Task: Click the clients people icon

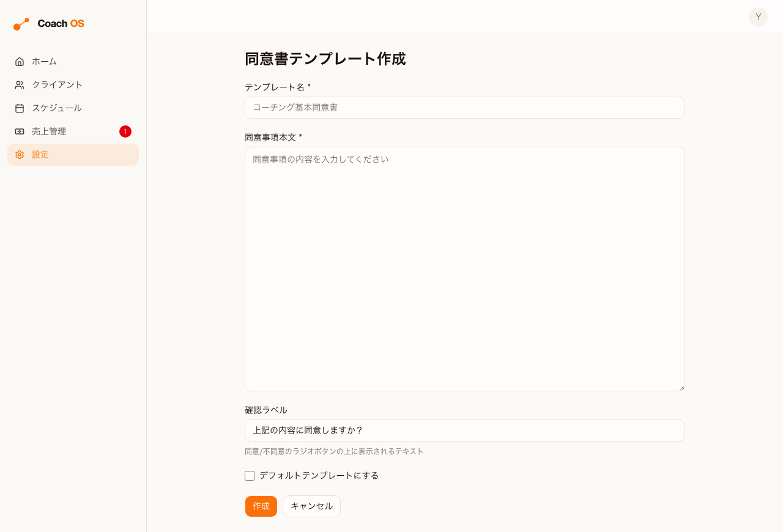Action: (x=20, y=85)
